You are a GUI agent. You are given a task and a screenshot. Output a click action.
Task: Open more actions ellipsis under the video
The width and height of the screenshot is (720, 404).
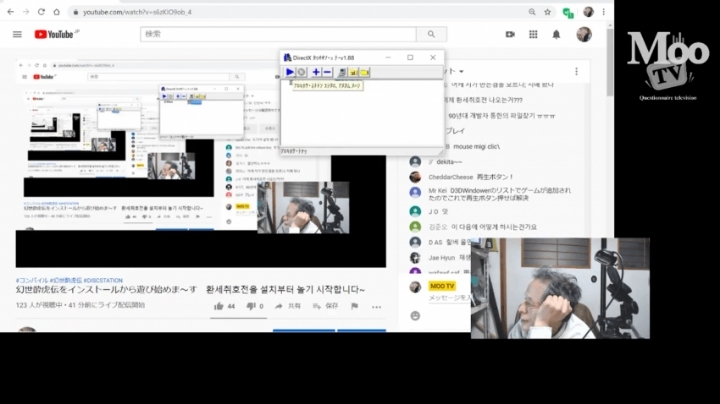[x=377, y=307]
